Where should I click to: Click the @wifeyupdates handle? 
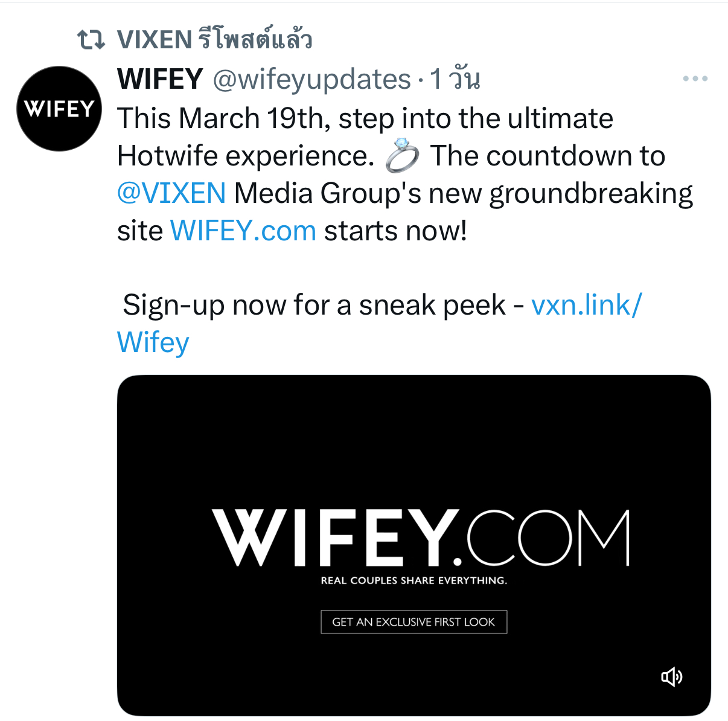coord(312,80)
